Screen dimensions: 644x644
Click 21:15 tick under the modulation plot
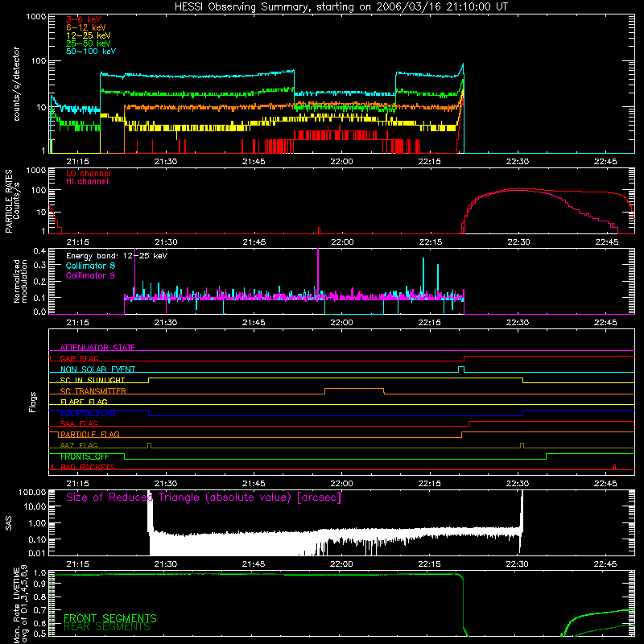[77, 323]
